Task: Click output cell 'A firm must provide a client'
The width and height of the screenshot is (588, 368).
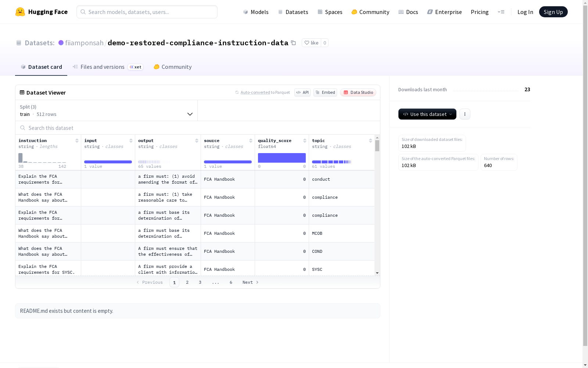Action: [x=168, y=269]
